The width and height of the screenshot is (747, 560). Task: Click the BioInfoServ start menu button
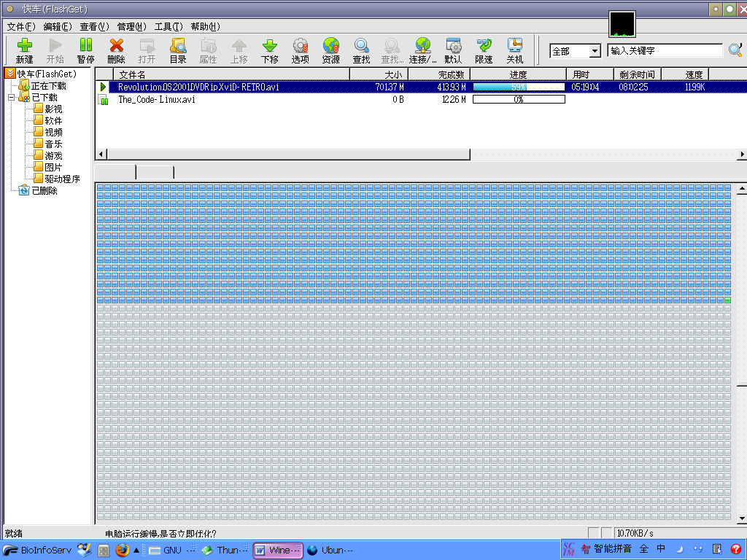[37, 550]
